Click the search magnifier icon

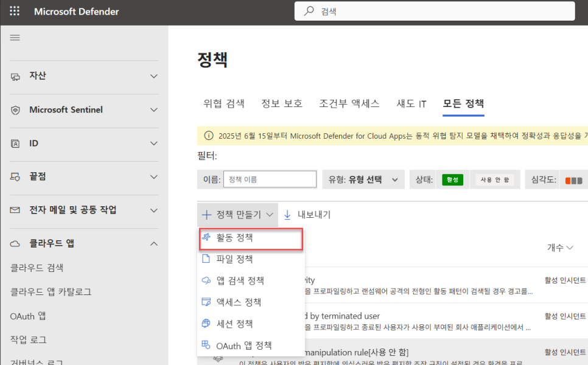[x=309, y=11]
